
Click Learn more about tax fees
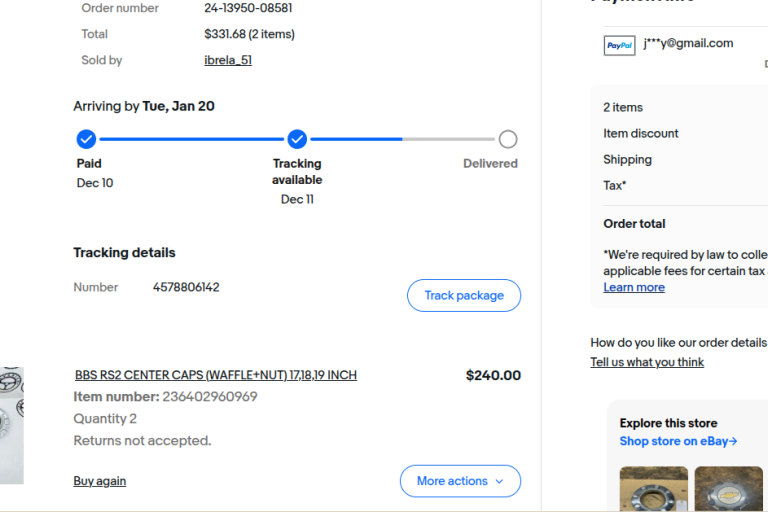tap(634, 287)
